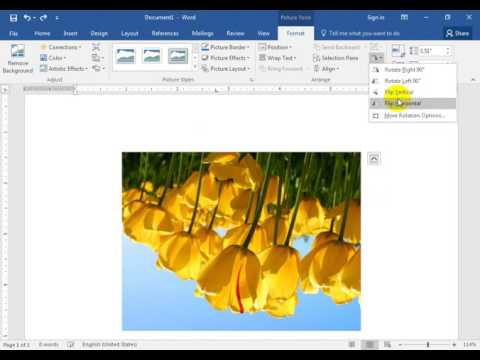Screen dimensions: 480x360
Task: Open the Color dropdown
Action: [x=53, y=58]
